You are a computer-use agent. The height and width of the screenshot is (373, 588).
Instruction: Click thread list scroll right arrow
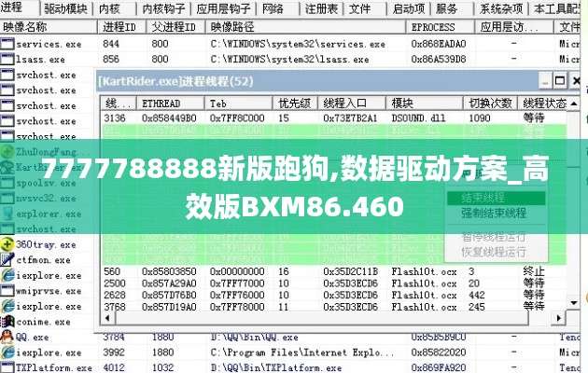(559, 318)
